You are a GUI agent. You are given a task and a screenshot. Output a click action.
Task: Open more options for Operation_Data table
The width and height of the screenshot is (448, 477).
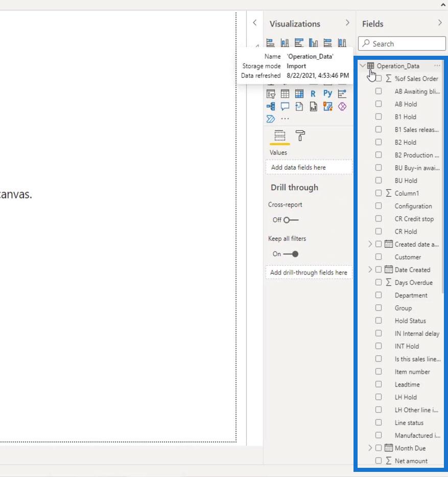coord(437,66)
